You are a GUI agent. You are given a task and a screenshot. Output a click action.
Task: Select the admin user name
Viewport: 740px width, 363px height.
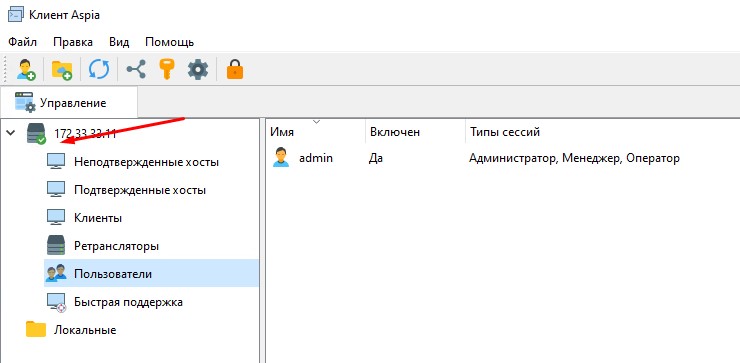click(316, 158)
